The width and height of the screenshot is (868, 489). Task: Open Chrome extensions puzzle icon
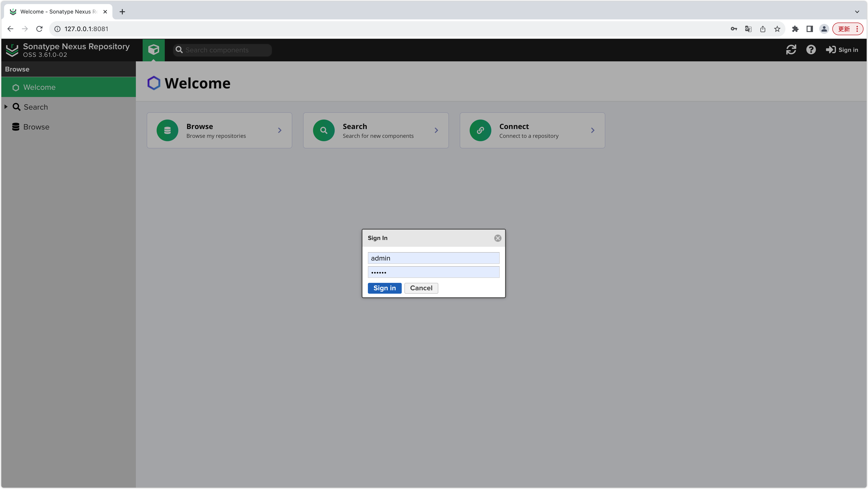pyautogui.click(x=795, y=29)
